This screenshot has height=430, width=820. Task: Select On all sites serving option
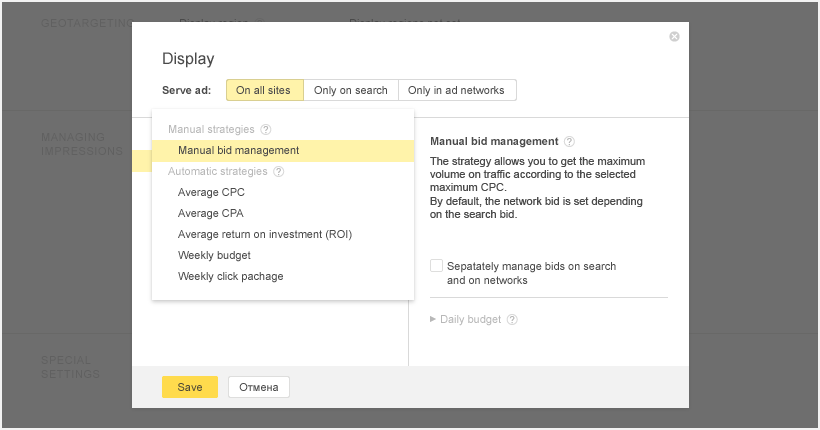(265, 90)
